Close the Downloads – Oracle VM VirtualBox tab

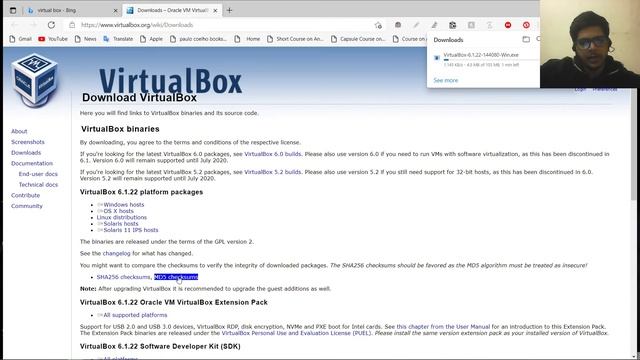[x=215, y=10]
